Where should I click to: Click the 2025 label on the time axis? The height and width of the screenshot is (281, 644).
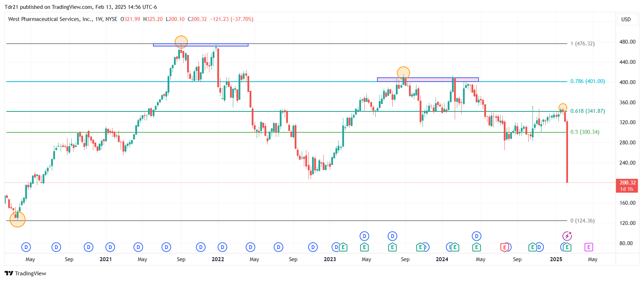point(556,259)
